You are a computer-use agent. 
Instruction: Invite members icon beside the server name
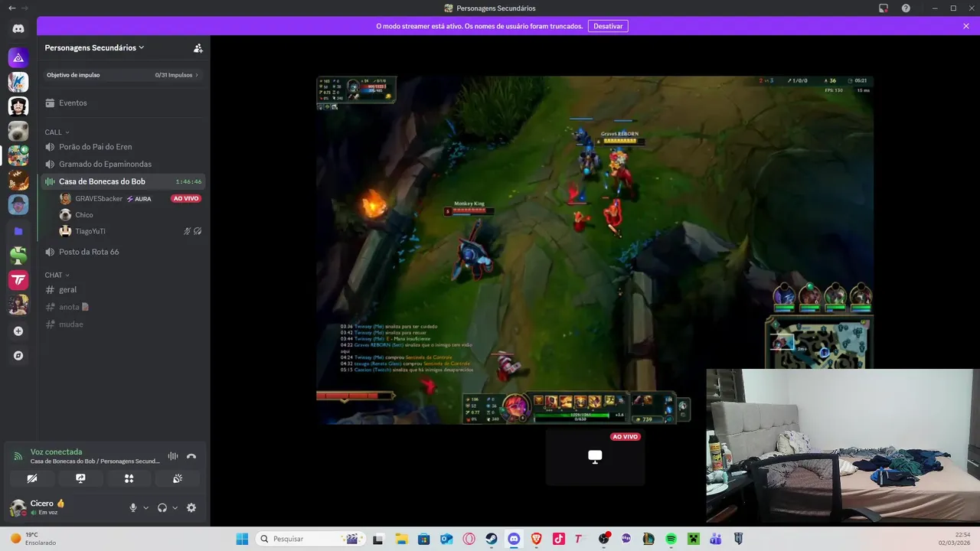(x=198, y=47)
